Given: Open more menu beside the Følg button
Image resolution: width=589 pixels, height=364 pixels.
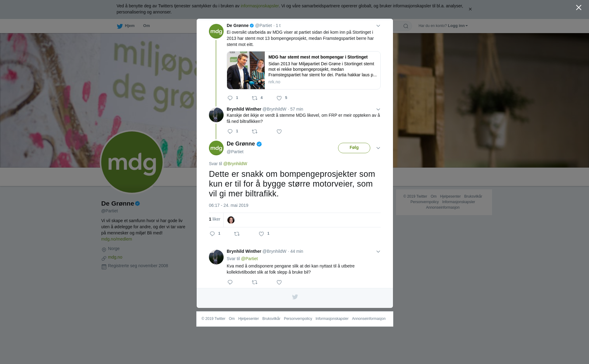Looking at the screenshot, I should click(378, 148).
